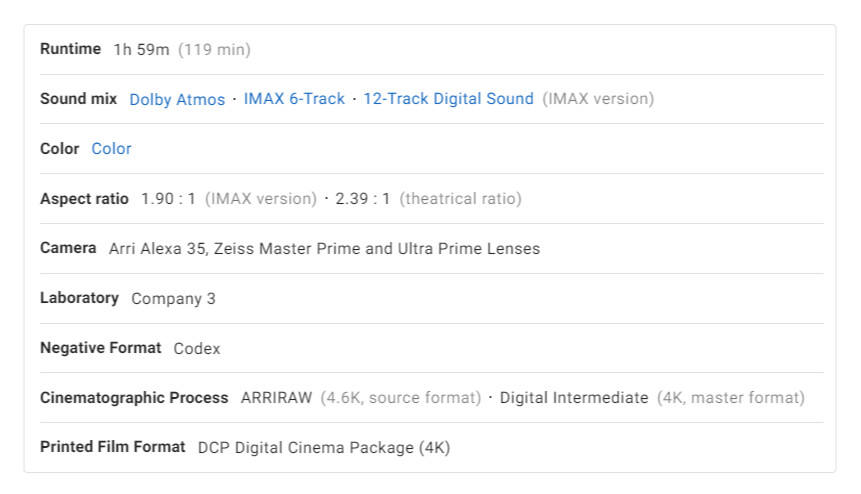Click the Printed Film Format label

(112, 447)
